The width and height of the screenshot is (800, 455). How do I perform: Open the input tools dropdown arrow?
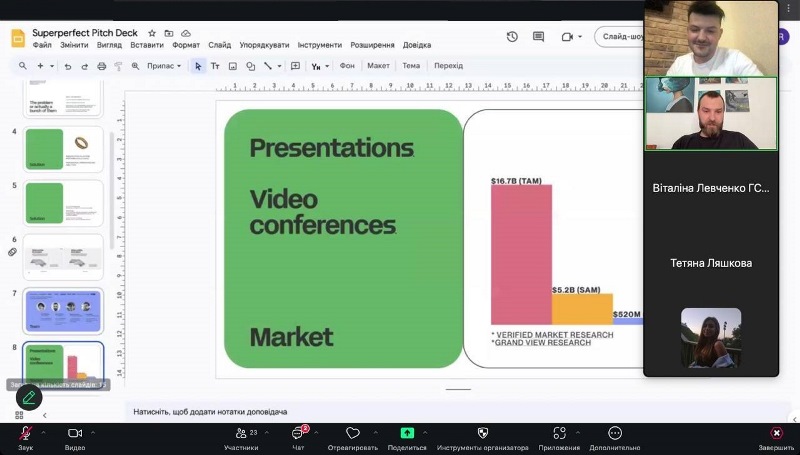(327, 66)
